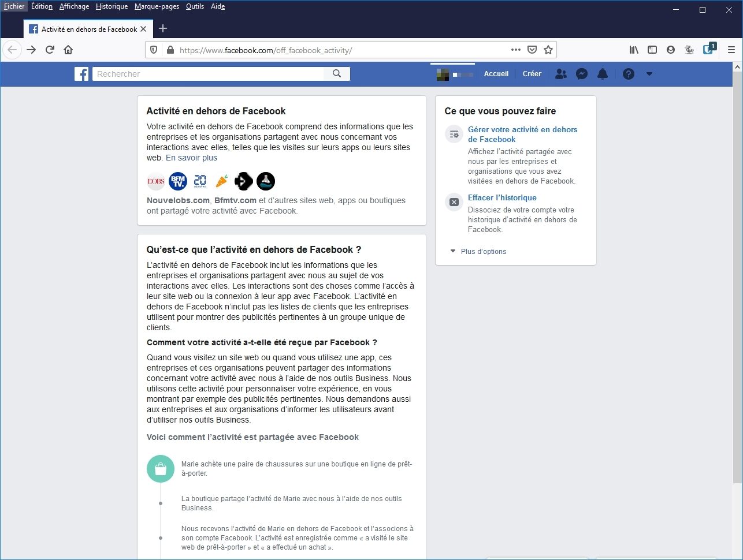Screen dimensions: 743x560
Task: Show tracking protection shield info
Action: pyautogui.click(x=154, y=50)
